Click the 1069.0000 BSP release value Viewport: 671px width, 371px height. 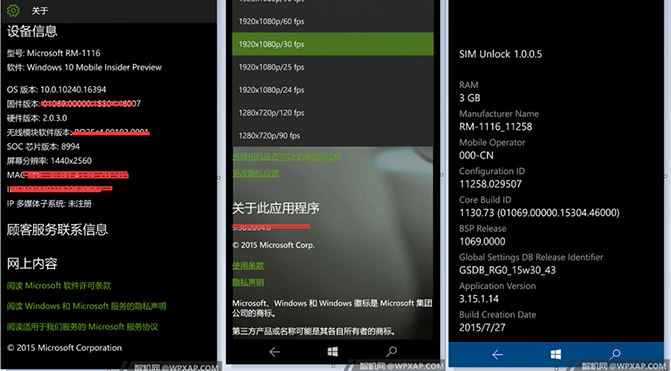[x=482, y=241]
